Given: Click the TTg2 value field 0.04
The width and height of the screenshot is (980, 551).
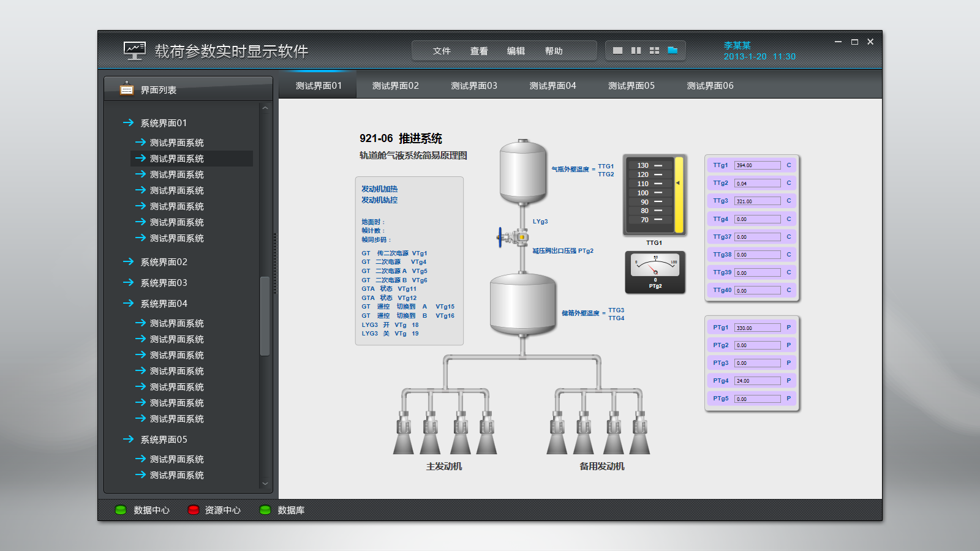Looking at the screenshot, I should (x=758, y=183).
